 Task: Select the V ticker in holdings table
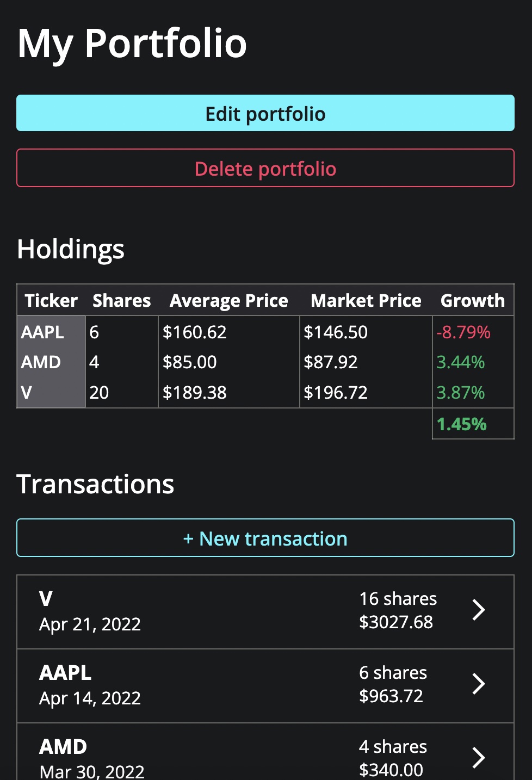[x=26, y=392]
